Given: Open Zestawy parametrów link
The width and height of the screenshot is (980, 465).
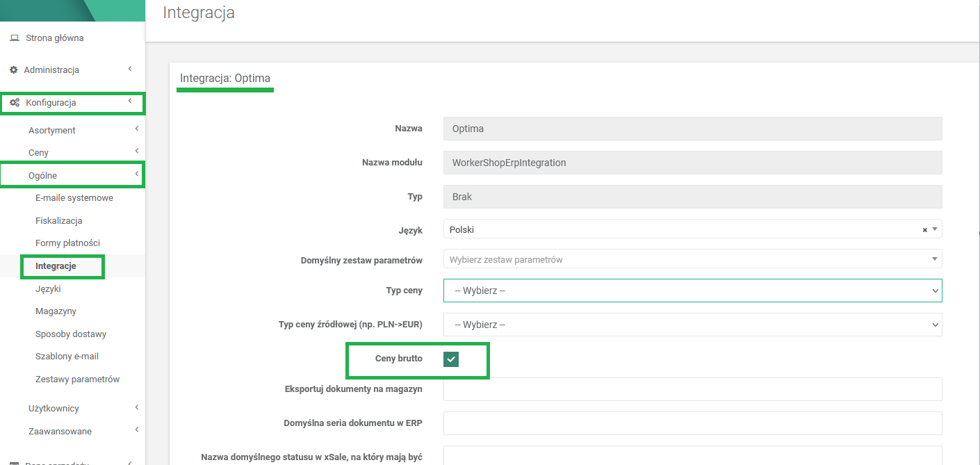Looking at the screenshot, I should 77,380.
